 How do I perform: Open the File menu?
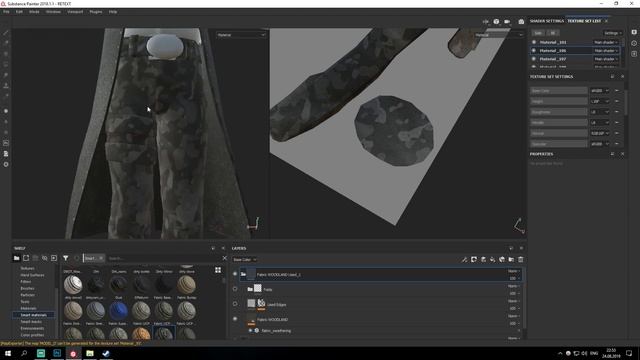point(6,12)
